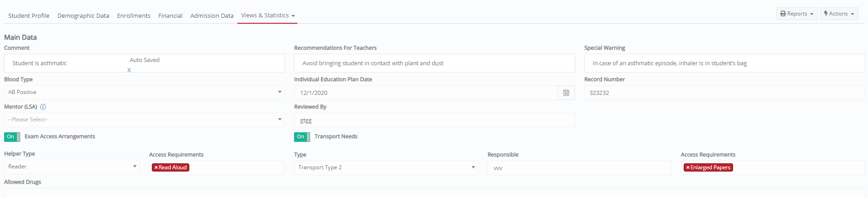The image size is (868, 198).
Task: Expand the Blood Type dropdown
Action: tap(145, 92)
